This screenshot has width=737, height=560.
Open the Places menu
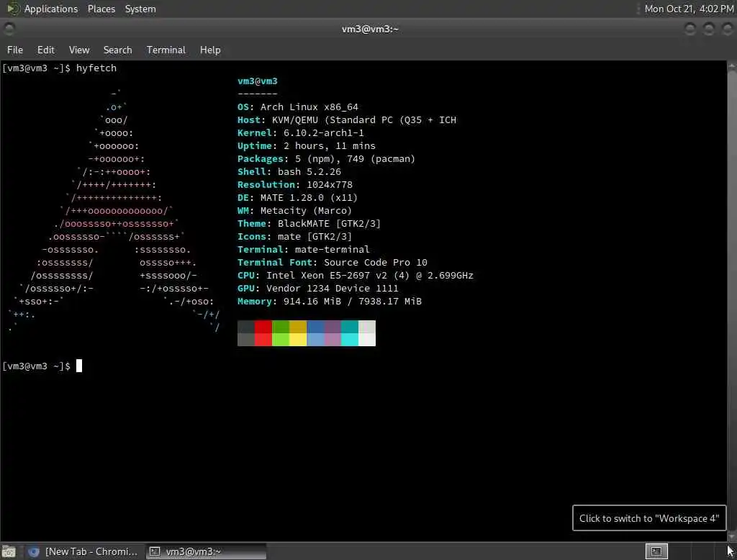click(x=101, y=9)
